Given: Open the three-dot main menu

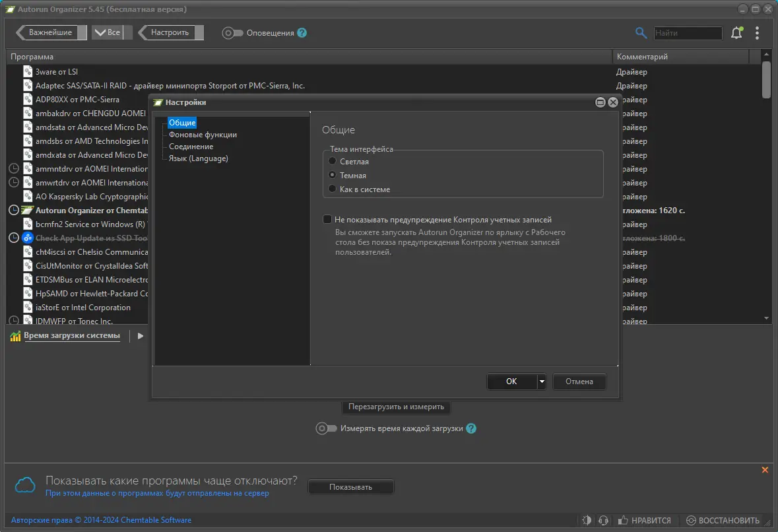Looking at the screenshot, I should [x=757, y=33].
